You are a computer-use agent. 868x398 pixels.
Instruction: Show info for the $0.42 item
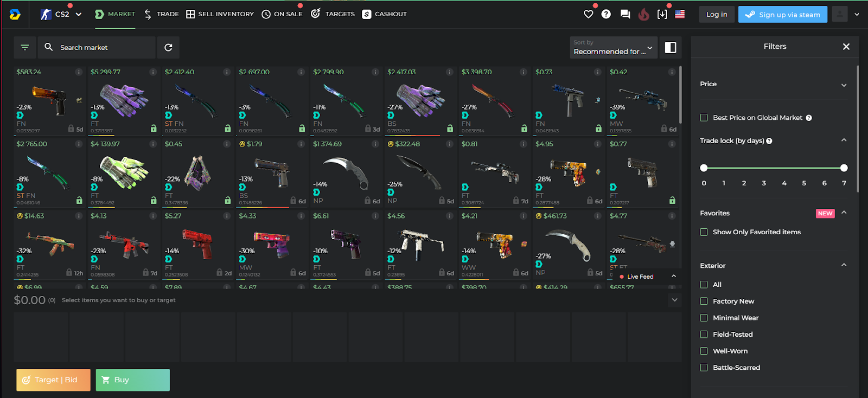coord(672,72)
